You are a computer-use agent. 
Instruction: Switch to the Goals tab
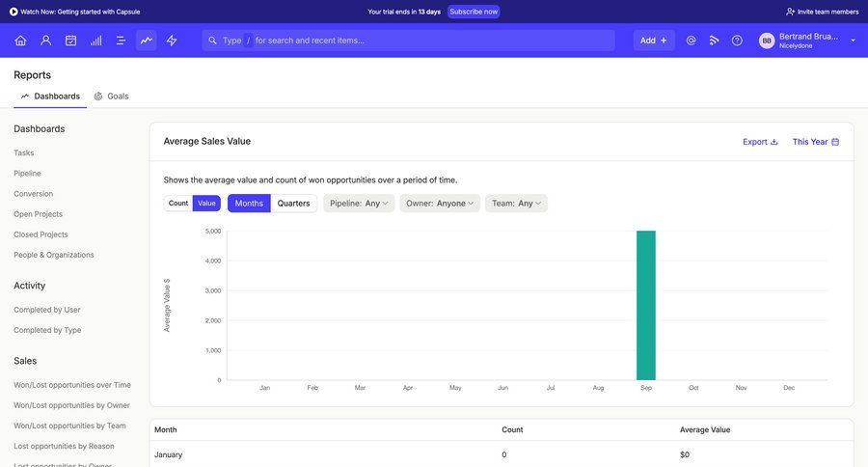[112, 96]
